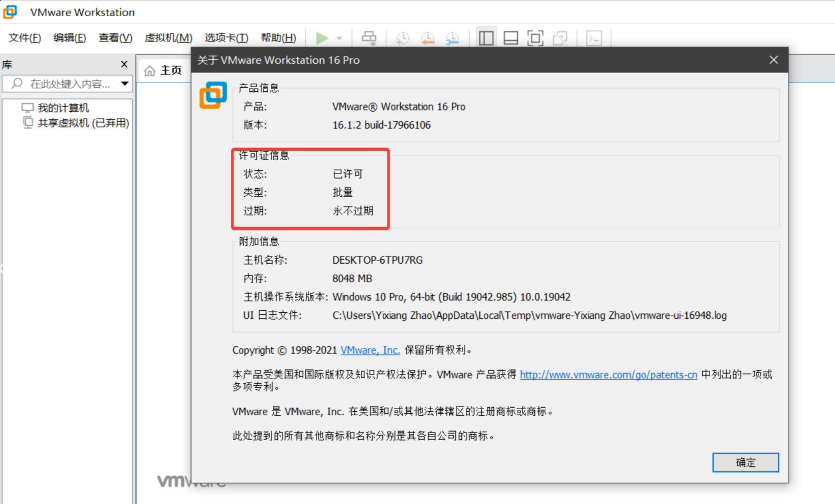
Task: Open the 虚拟机(M) menu
Action: click(169, 38)
